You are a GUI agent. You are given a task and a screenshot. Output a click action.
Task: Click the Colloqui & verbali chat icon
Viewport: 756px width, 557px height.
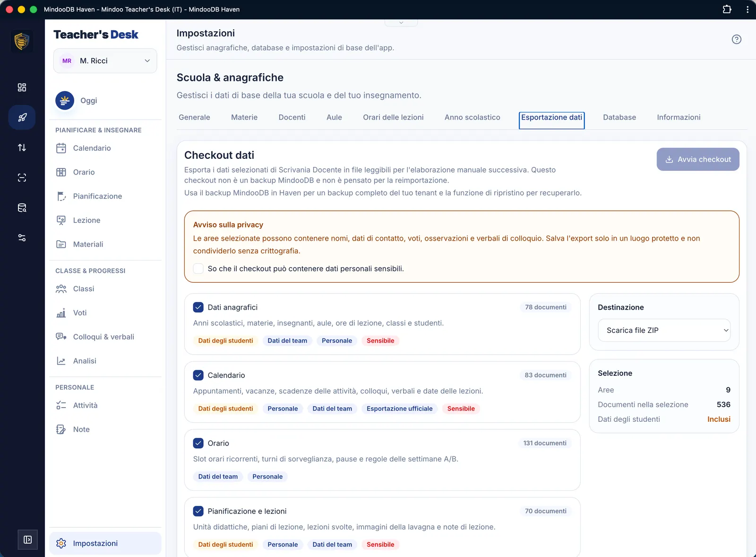click(61, 337)
